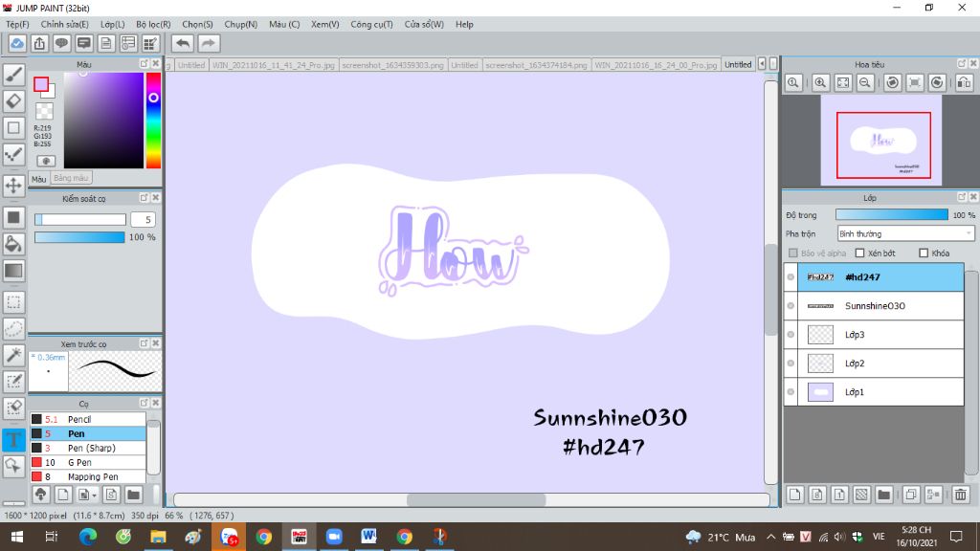Download brush from cloud icon

point(40,495)
